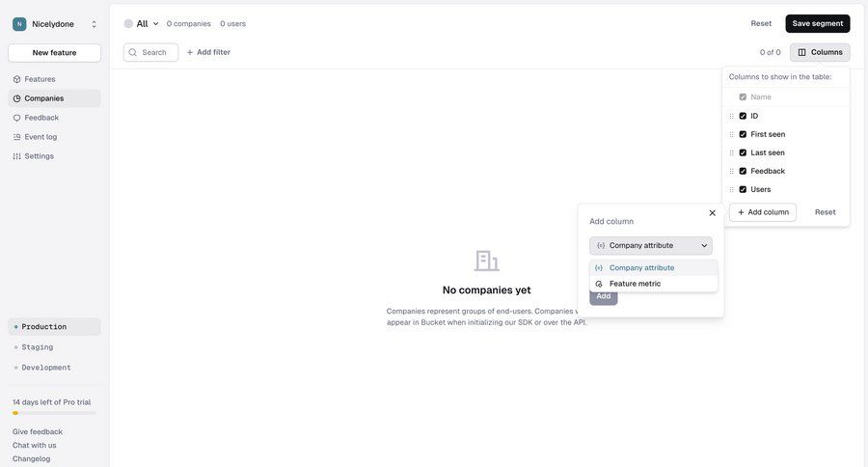868x467 pixels.
Task: Click the search magnifier icon
Action: [x=133, y=52]
